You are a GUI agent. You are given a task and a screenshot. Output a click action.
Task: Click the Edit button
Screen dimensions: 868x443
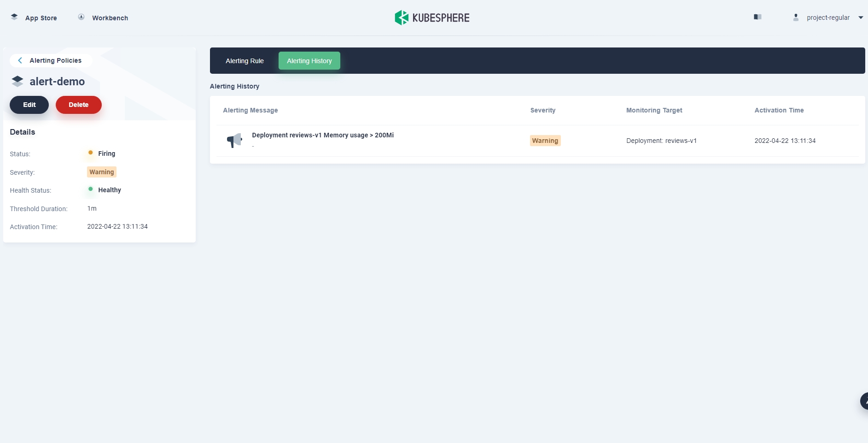[x=29, y=105]
